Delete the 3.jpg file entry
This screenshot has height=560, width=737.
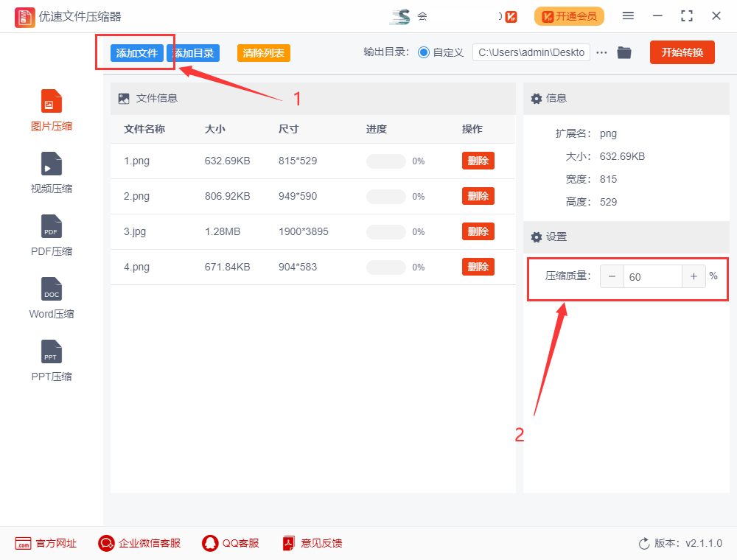pos(478,231)
